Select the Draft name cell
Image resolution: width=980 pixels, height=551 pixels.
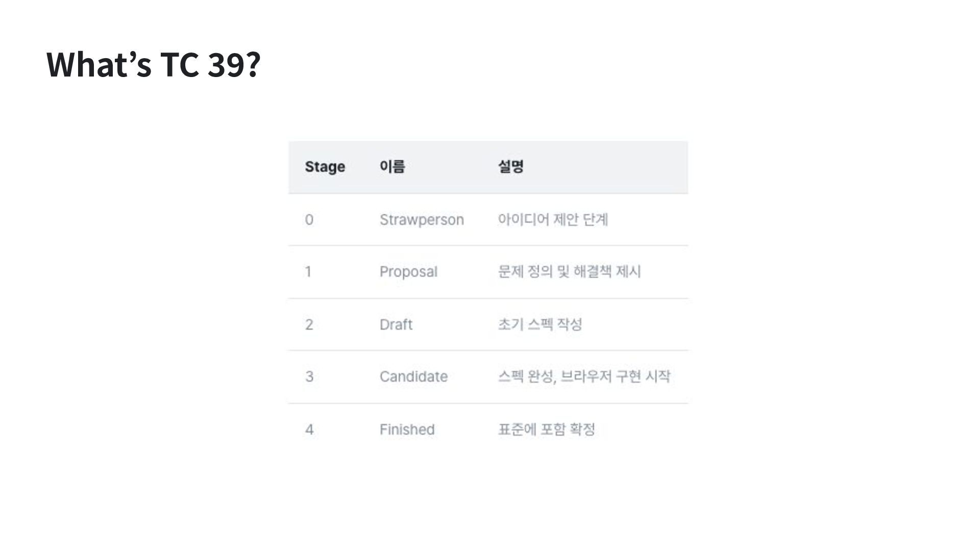click(x=396, y=324)
